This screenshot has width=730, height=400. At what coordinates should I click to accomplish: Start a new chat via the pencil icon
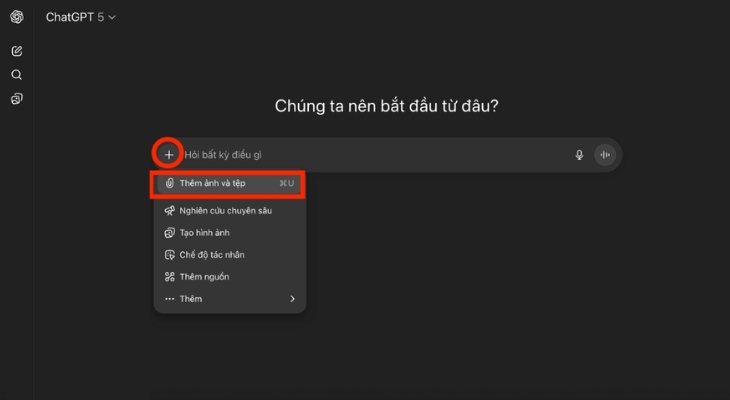coord(17,51)
